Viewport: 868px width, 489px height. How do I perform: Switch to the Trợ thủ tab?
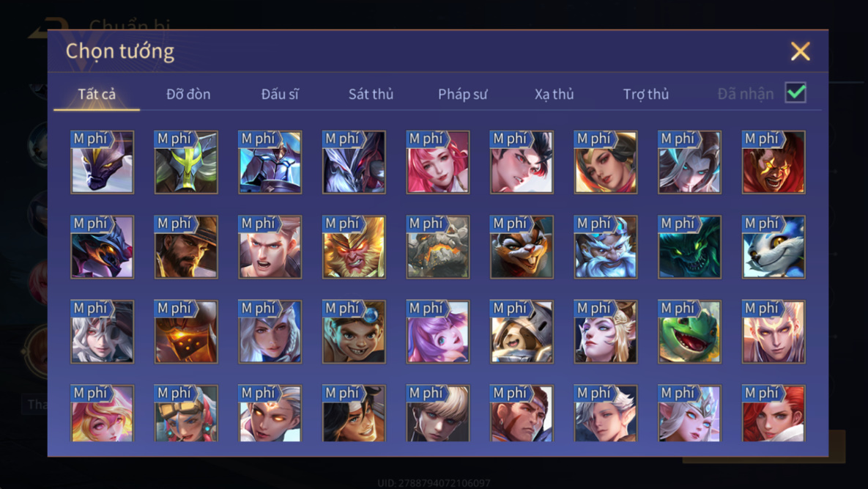pyautogui.click(x=646, y=94)
